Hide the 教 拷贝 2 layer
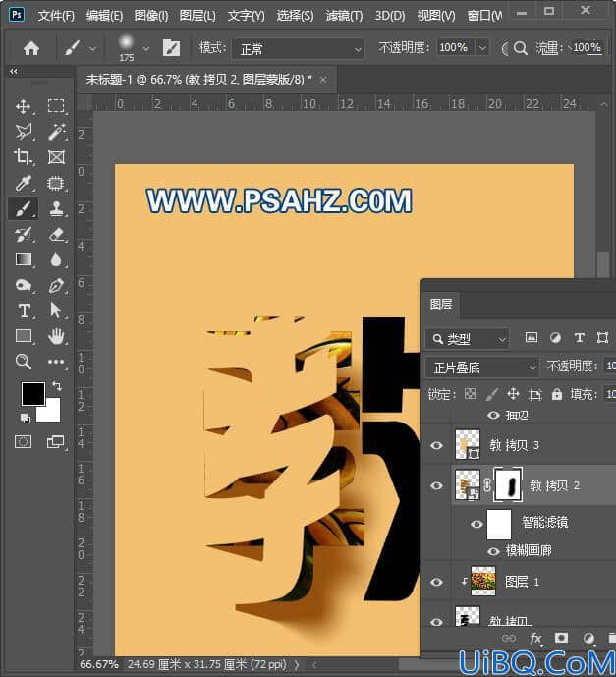The image size is (616, 677). [x=437, y=485]
